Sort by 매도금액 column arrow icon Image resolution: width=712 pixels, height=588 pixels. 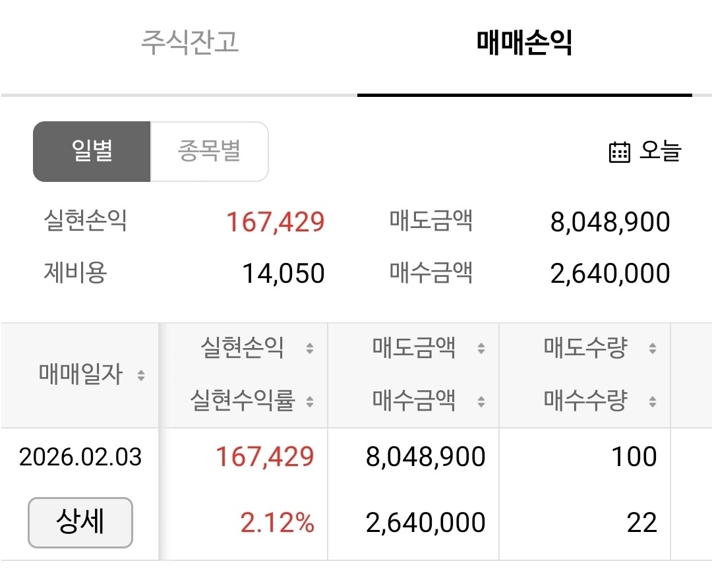481,348
